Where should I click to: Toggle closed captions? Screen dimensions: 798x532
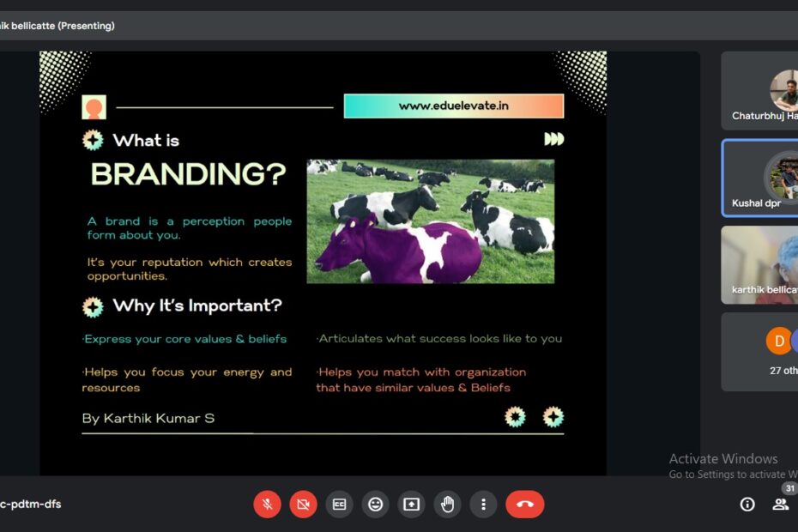[340, 504]
